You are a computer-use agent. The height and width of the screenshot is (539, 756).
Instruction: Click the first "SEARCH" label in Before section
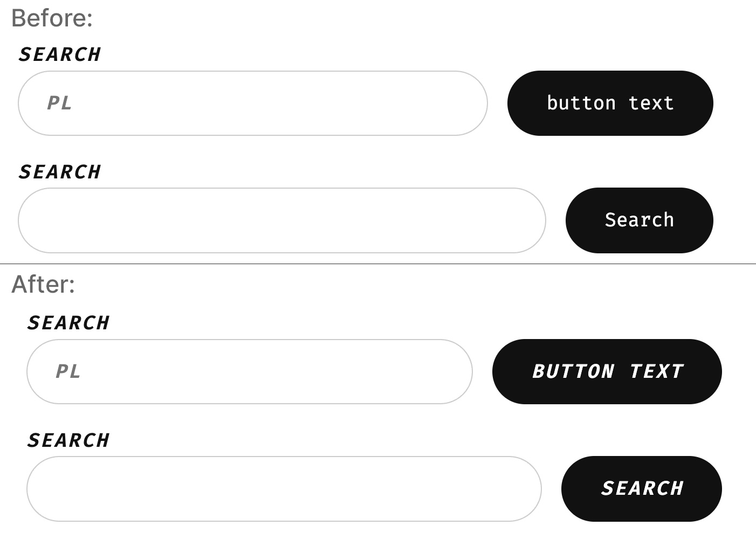[60, 54]
